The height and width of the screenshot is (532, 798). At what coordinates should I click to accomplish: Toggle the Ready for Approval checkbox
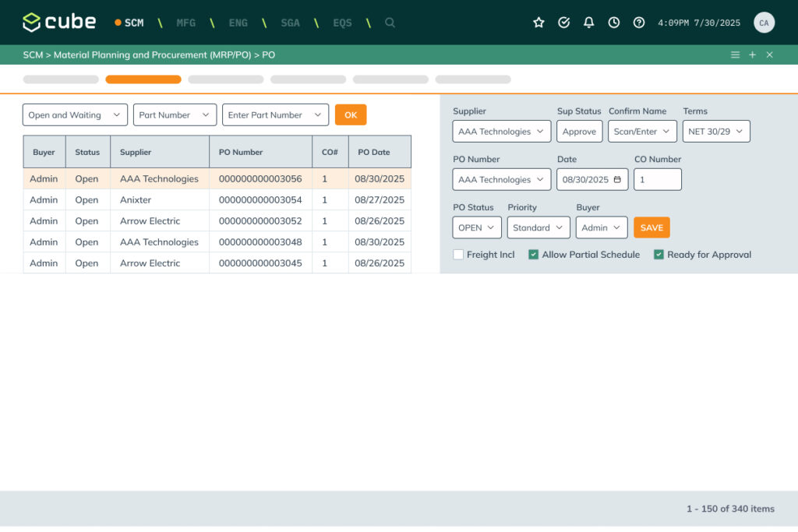pyautogui.click(x=659, y=255)
